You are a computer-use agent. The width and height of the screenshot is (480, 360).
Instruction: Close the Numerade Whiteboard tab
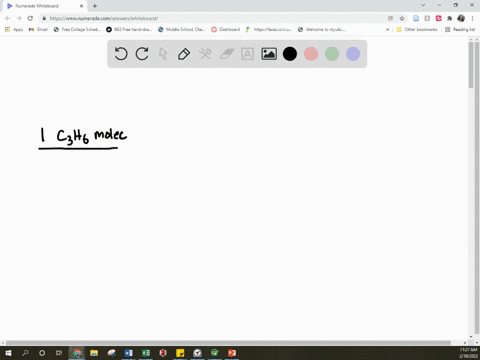[81, 6]
